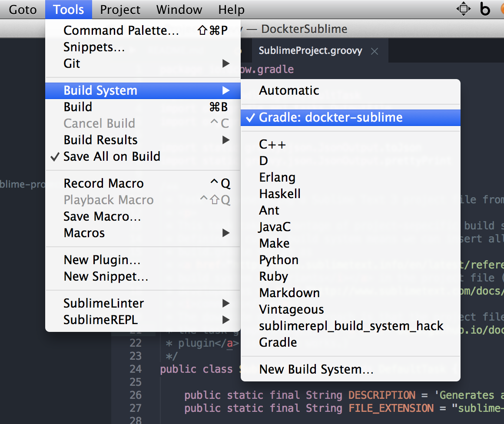This screenshot has height=424, width=504.
Task: Expand the Git submenu
Action: 143,63
